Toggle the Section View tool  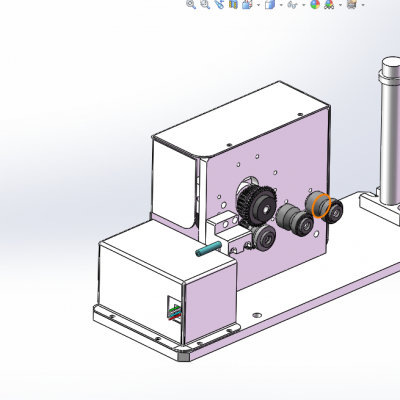tap(233, 4)
